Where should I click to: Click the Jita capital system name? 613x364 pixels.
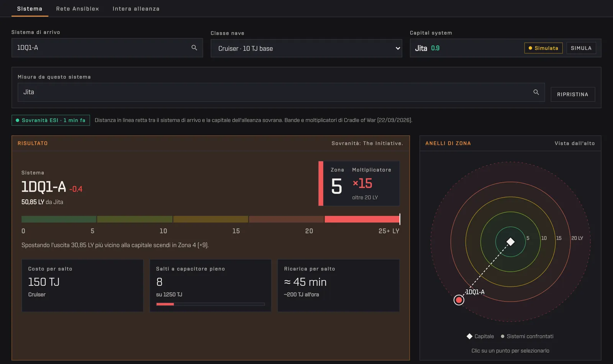pyautogui.click(x=421, y=48)
